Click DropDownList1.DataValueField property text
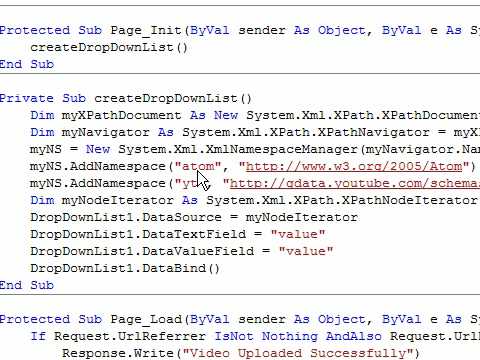Screen dimensions: 480x360 pos(142,251)
